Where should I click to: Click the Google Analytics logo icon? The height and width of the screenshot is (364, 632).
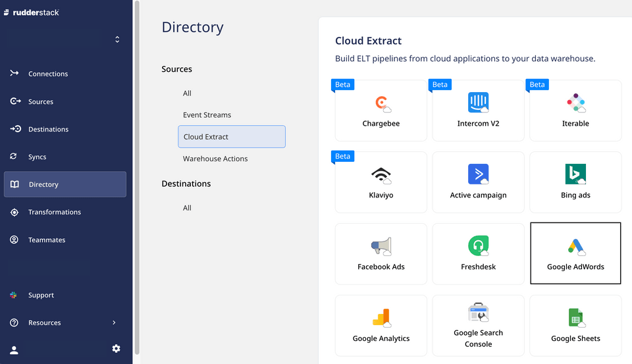point(382,318)
